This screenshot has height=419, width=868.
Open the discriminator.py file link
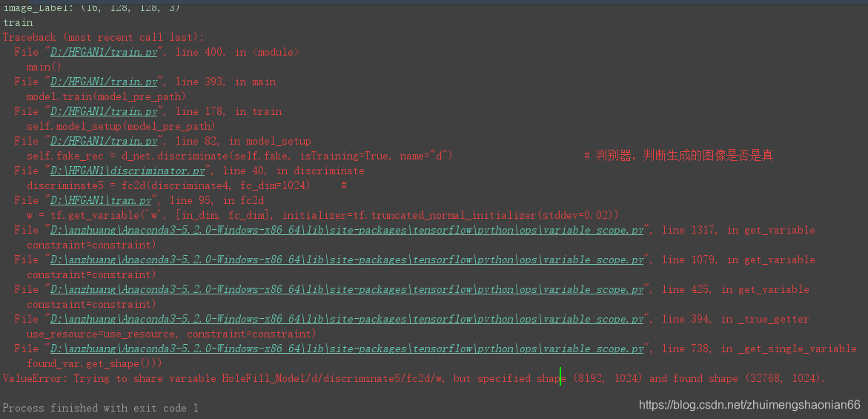tap(127, 171)
